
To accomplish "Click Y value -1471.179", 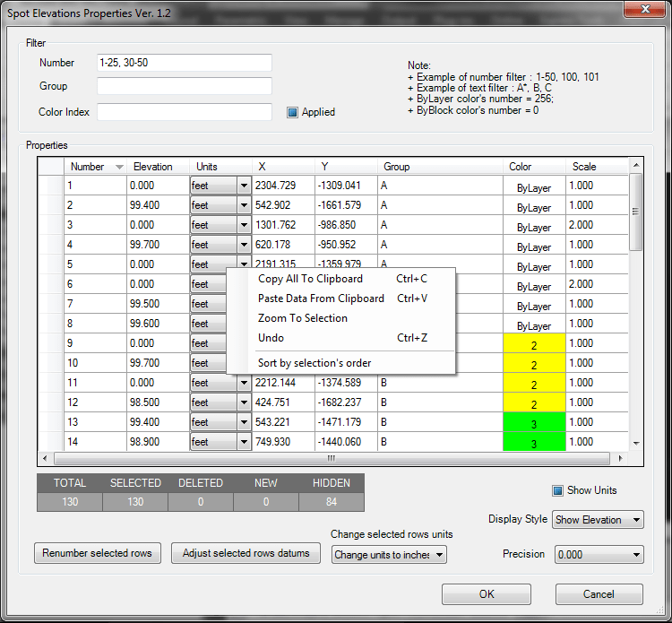I will click(346, 422).
